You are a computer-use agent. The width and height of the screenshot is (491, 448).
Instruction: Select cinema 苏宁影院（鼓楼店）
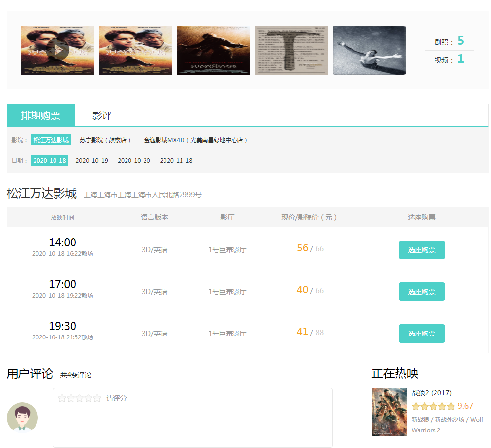[x=105, y=140]
